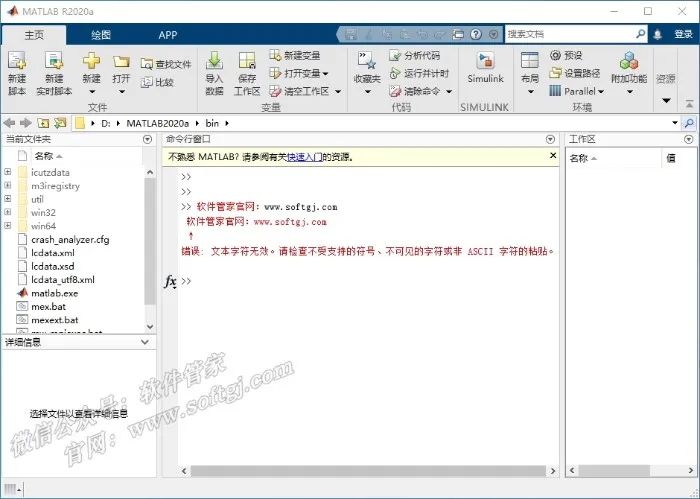Open the address bar history dropdown
This screenshot has width=700, height=499.
[675, 123]
